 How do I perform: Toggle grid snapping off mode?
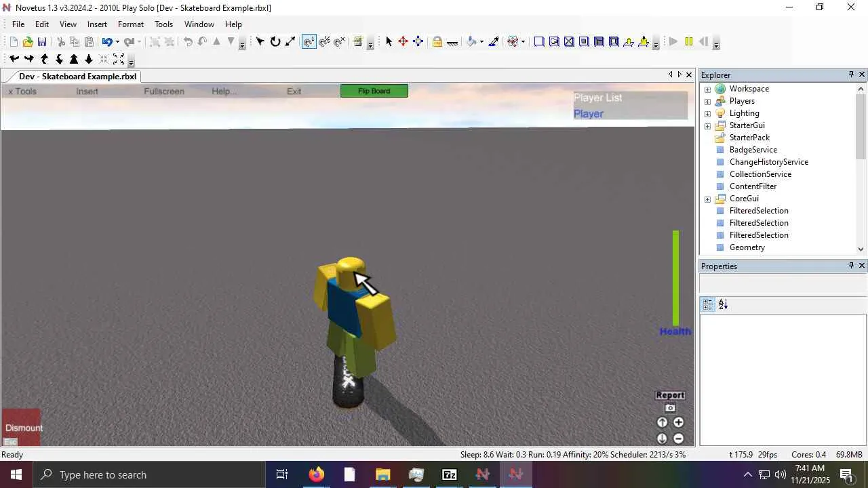[339, 42]
